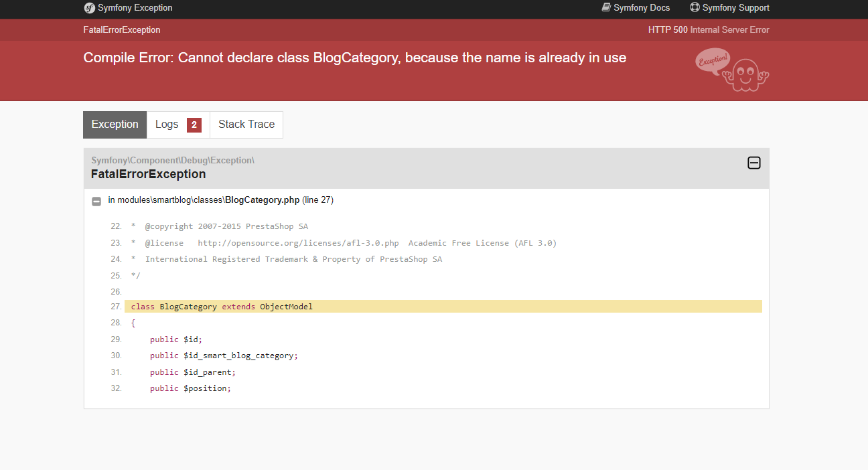Click the FatalErrorException class heading
Image resolution: width=868 pixels, height=470 pixels.
[149, 174]
